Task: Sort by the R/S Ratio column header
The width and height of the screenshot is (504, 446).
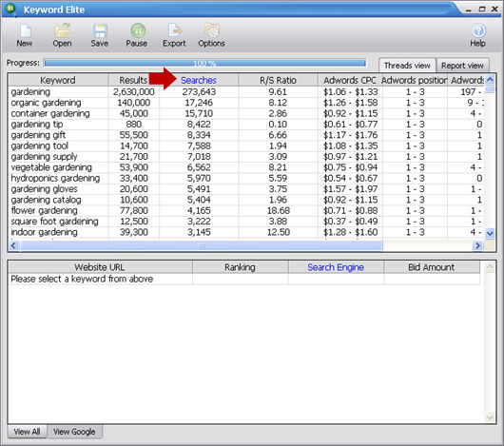Action: 278,80
